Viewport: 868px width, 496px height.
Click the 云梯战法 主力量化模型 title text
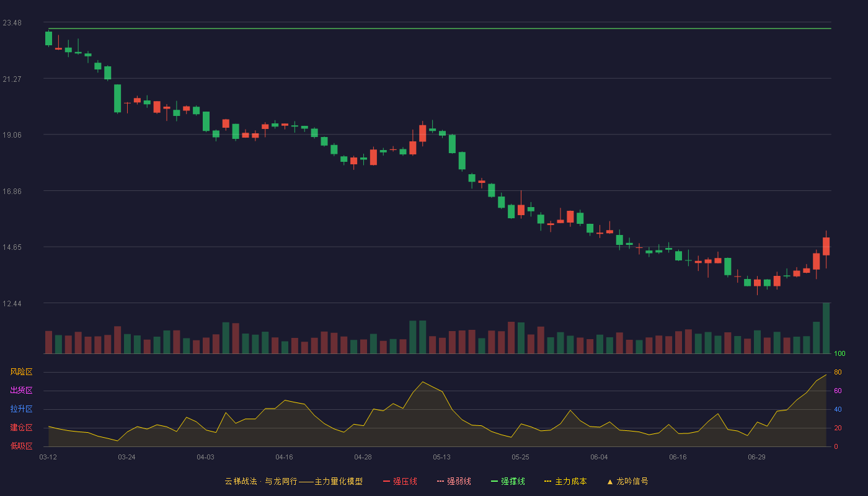click(294, 481)
